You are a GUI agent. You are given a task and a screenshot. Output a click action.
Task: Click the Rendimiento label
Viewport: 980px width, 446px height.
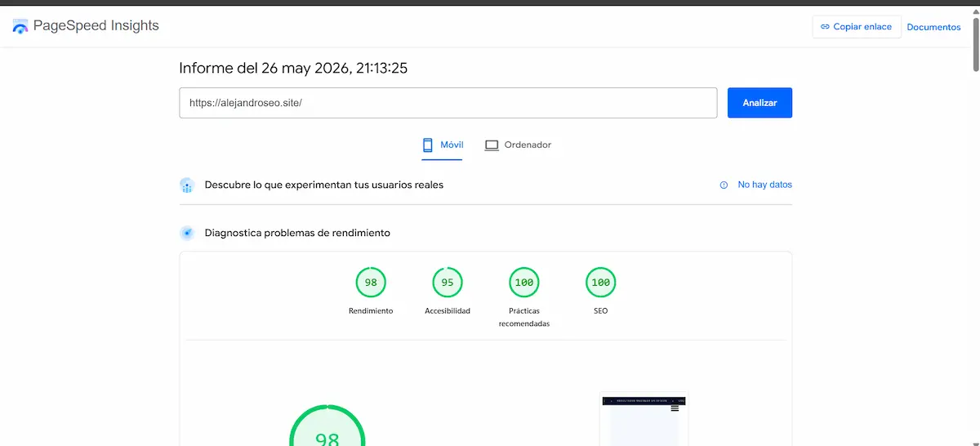pos(371,311)
